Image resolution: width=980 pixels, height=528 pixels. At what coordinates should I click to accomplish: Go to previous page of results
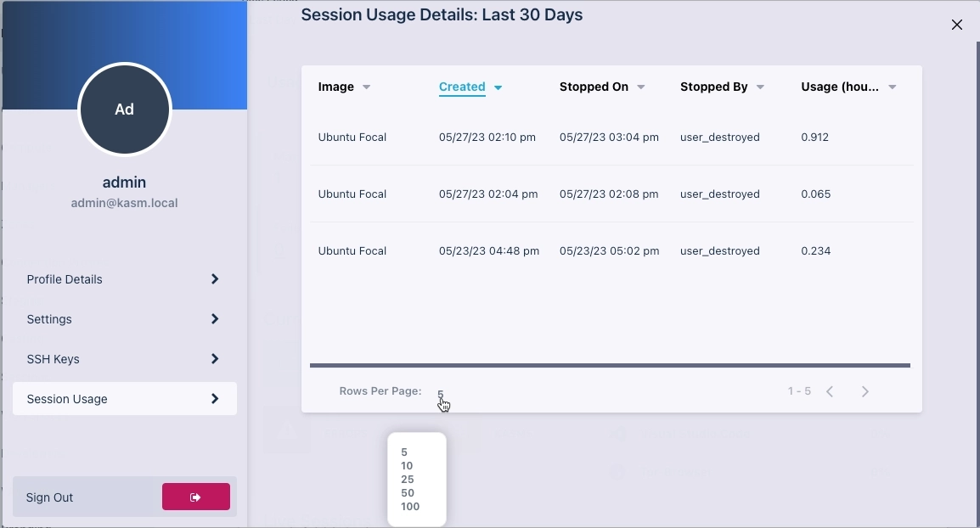830,391
